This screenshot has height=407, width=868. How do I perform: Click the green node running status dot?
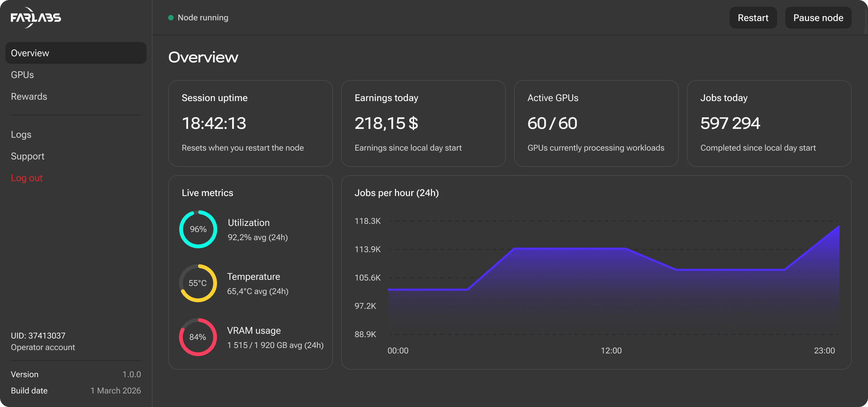click(171, 18)
